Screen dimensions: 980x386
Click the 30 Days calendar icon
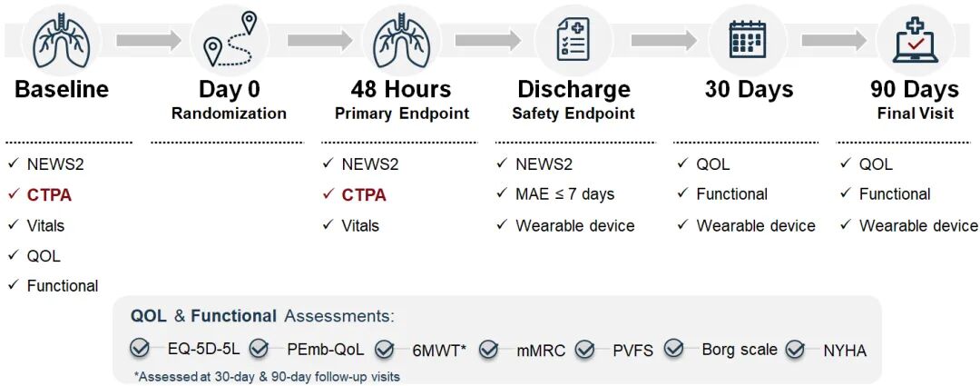pos(747,40)
